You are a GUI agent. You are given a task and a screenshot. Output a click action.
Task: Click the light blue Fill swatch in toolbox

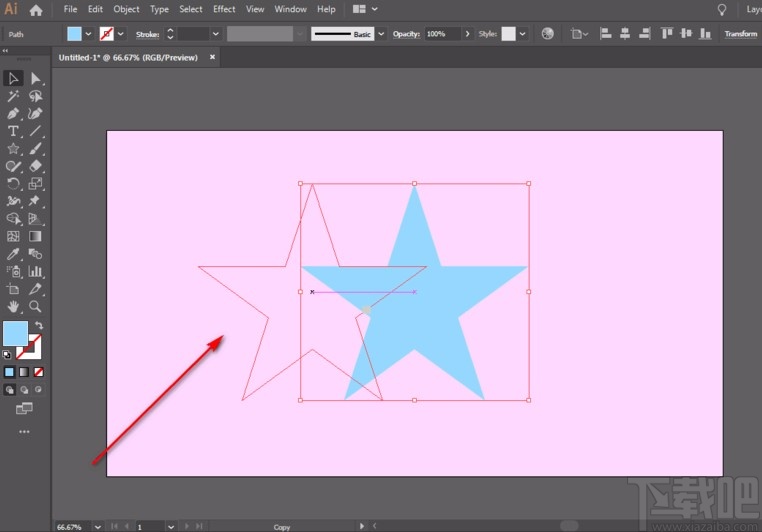[x=16, y=333]
